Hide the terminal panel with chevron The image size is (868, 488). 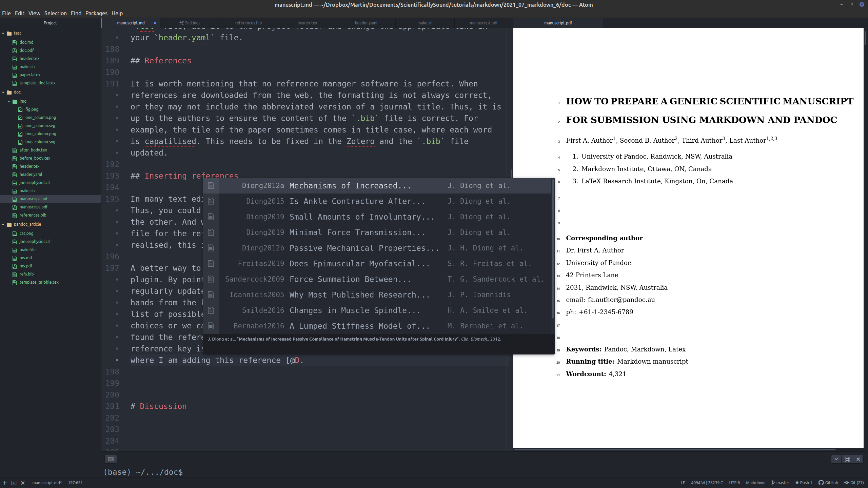tap(836, 459)
